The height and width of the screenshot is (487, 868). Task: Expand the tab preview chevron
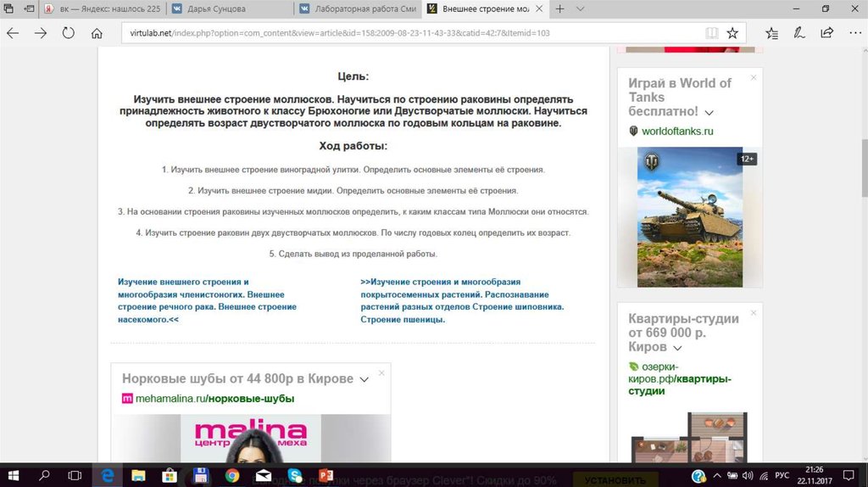click(x=581, y=8)
